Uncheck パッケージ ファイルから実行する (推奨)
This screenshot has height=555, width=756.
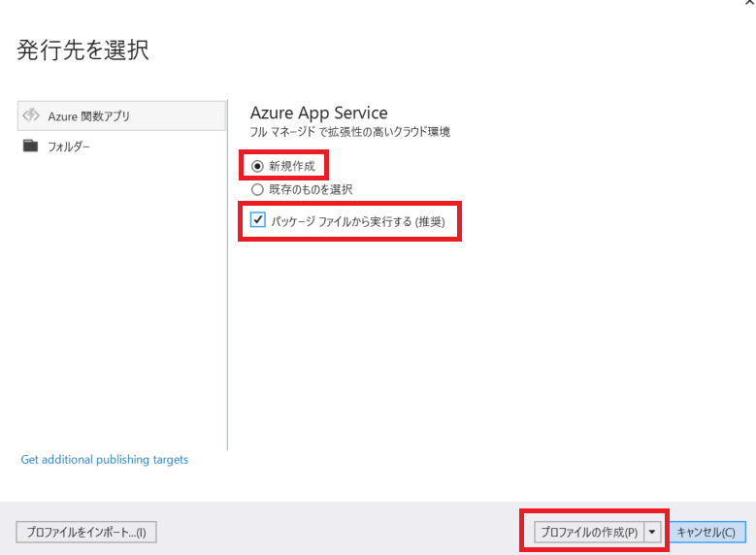(x=258, y=220)
